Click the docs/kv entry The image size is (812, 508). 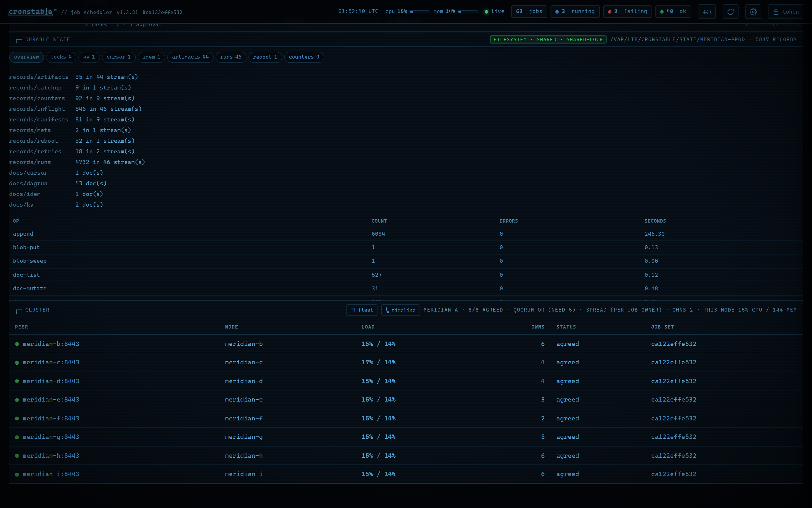click(21, 205)
